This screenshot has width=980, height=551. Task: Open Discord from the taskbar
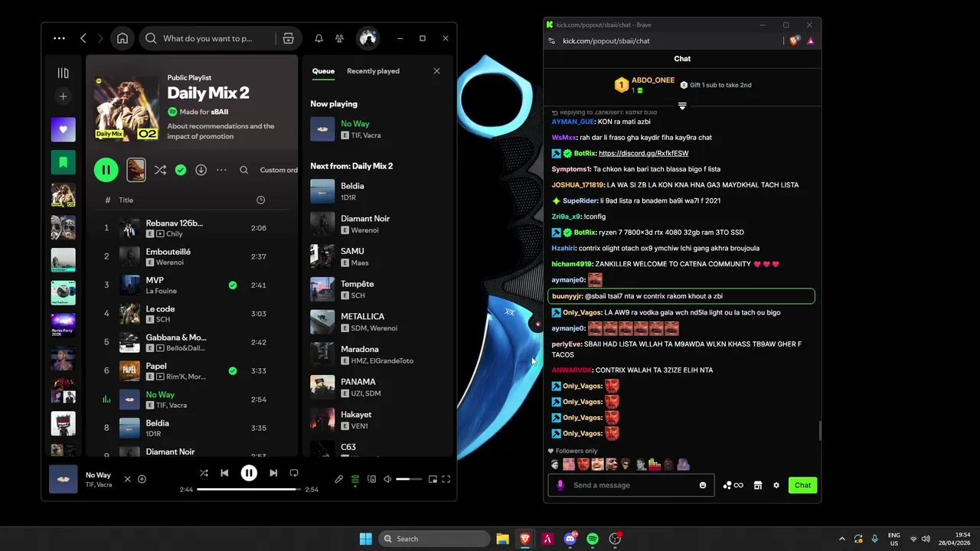tap(570, 539)
